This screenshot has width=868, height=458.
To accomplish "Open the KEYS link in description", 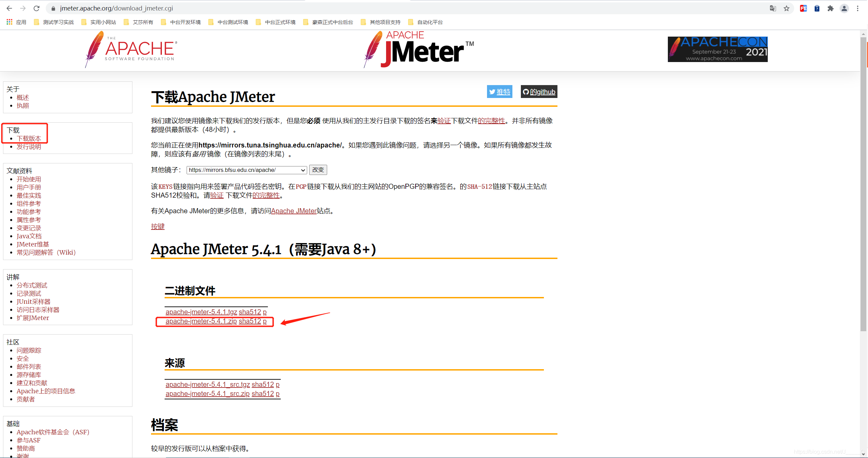I will 166,186.
